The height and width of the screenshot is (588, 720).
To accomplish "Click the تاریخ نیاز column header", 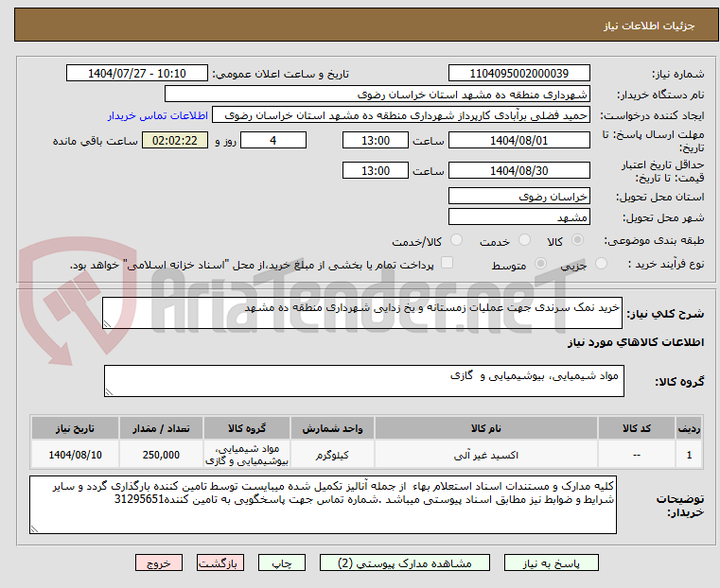I will [76, 428].
